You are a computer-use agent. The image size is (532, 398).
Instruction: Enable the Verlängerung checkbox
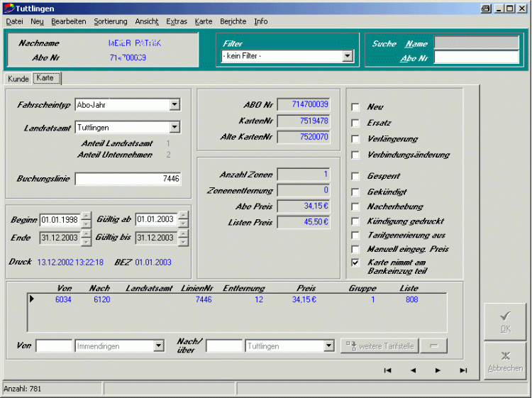[355, 139]
